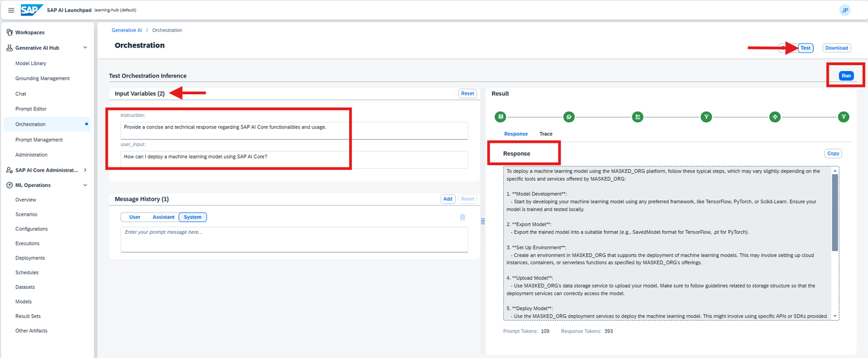Select the third pipeline step, the list icon
Image resolution: width=868 pixels, height=358 pixels.
(637, 117)
